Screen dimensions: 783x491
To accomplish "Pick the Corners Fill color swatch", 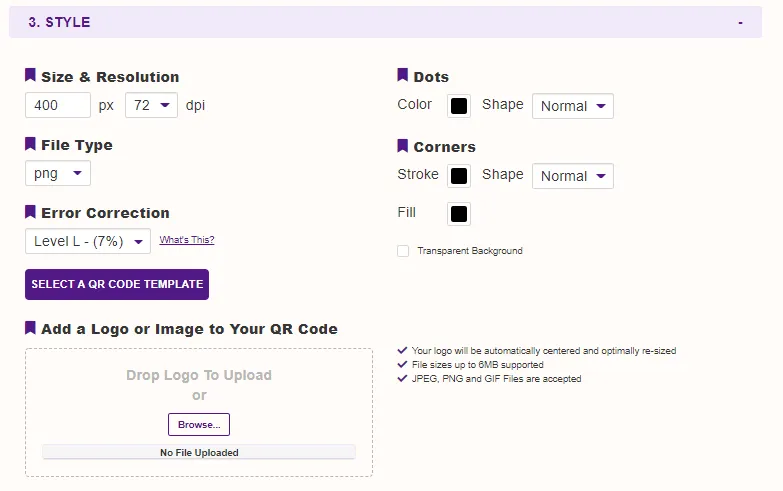I will [x=459, y=214].
